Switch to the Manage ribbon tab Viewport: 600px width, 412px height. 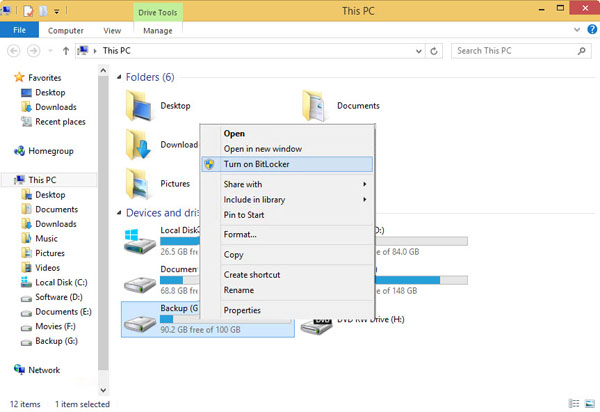(x=158, y=31)
